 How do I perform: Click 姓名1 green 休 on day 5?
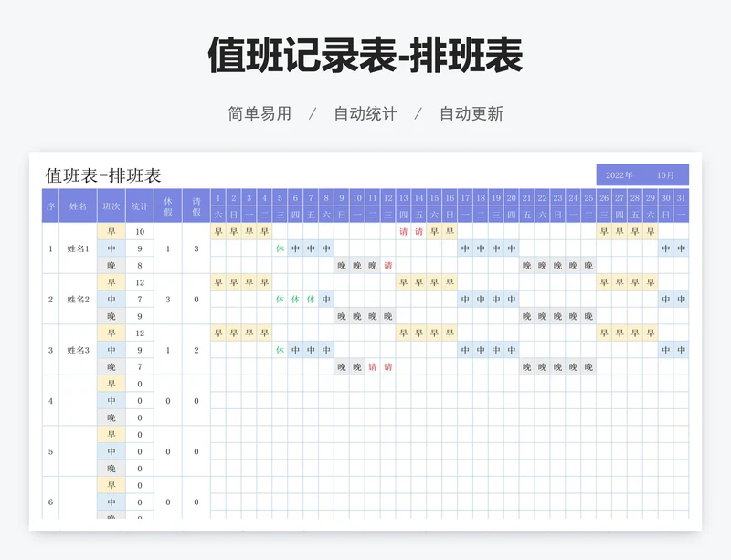pyautogui.click(x=280, y=248)
